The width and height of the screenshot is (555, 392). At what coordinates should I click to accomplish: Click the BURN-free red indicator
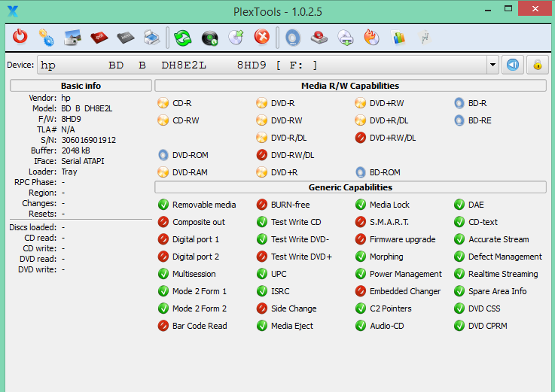(262, 205)
